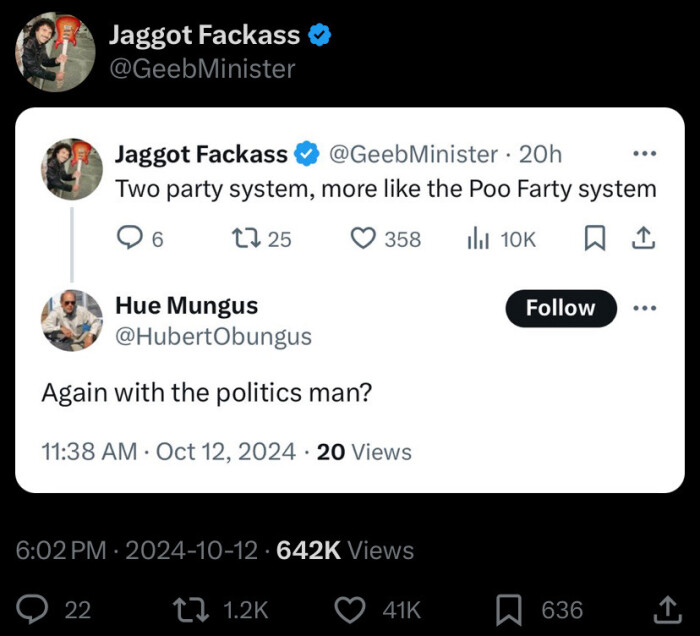Open more options on quoted Jaggot Fackass tweet
Image resolution: width=700 pixels, height=636 pixels.
(645, 154)
